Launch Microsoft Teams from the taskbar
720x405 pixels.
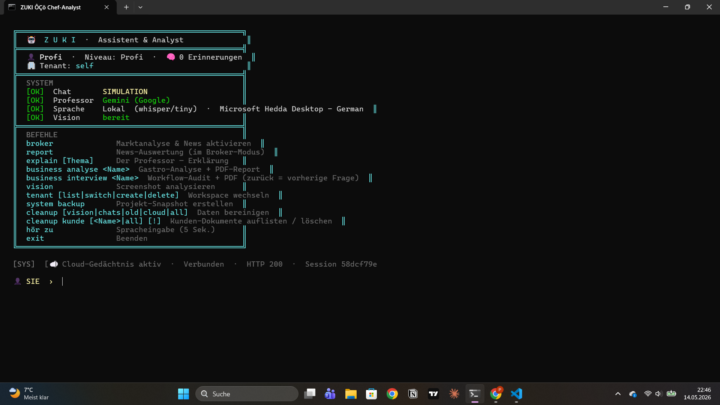[330, 394]
